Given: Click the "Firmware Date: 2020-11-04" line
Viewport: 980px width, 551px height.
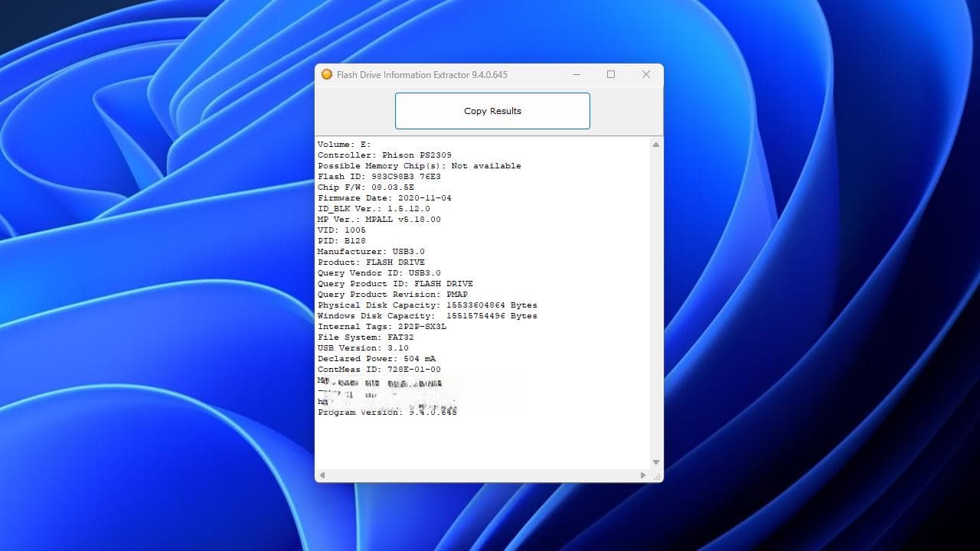Looking at the screenshot, I should 384,197.
